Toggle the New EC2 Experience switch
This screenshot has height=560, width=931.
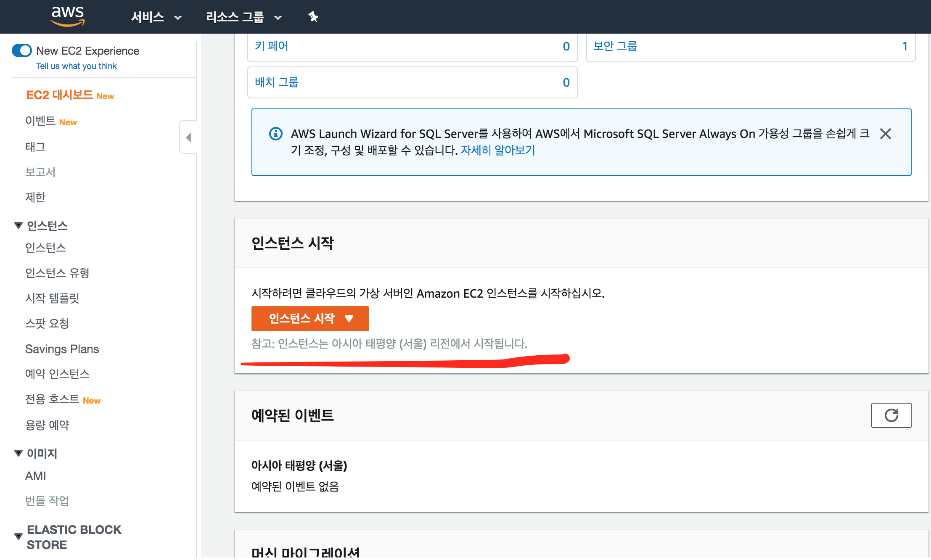pyautogui.click(x=22, y=50)
